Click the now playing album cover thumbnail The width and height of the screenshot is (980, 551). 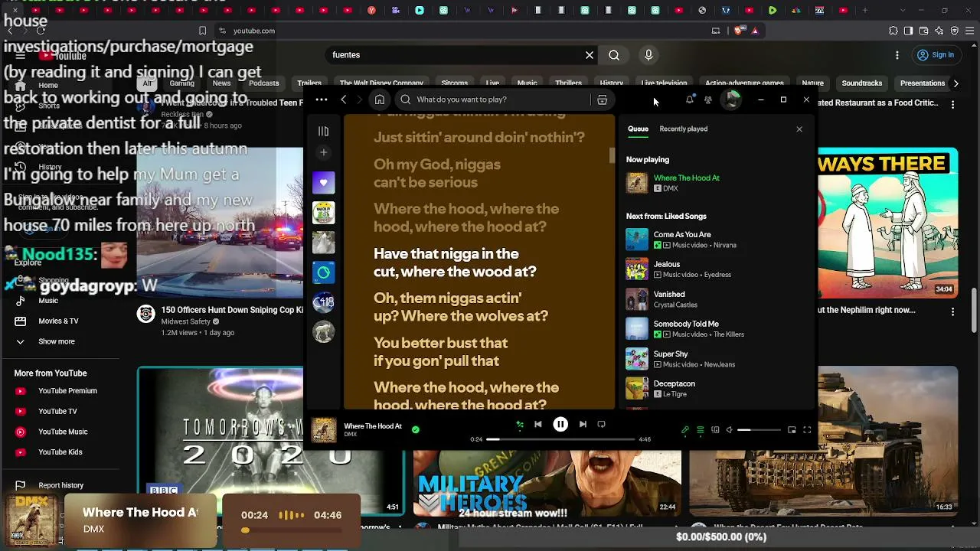pyautogui.click(x=324, y=430)
